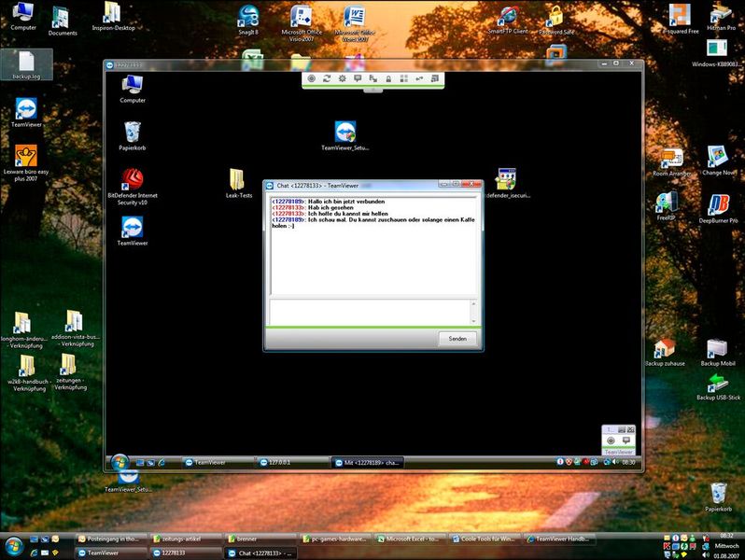Click the circular close-connection icon in TeamViewer toolbar
This screenshot has width=745, height=560.
point(311,78)
